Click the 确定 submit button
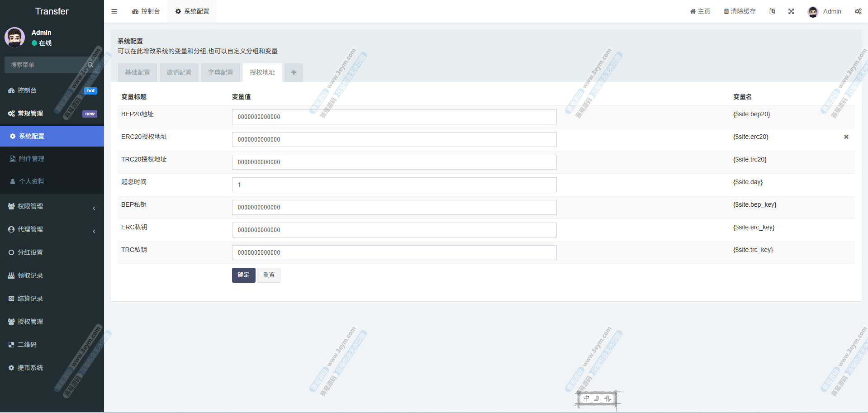The image size is (868, 413). click(243, 275)
